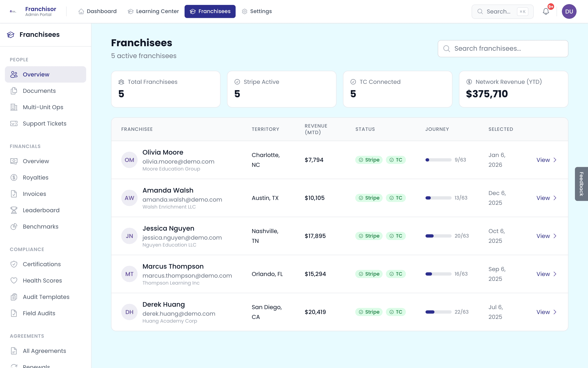Click the Stripe Active stat card
Viewport: 588px width, 368px height.
[282, 89]
